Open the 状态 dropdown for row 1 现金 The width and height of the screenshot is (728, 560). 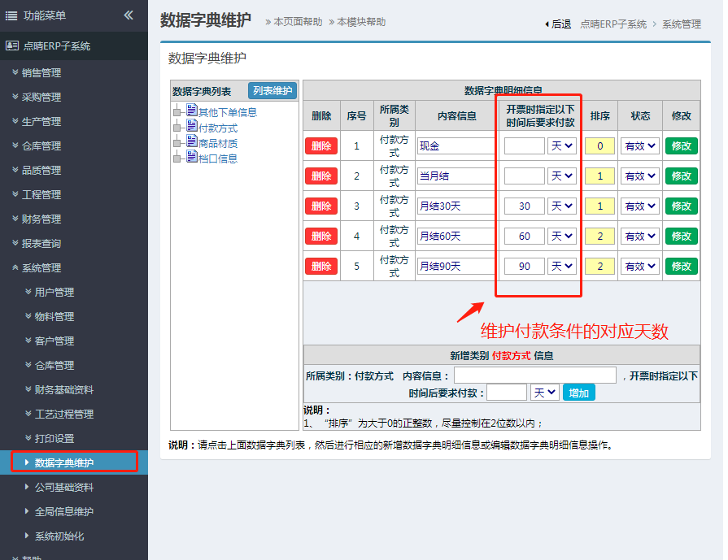(x=639, y=146)
